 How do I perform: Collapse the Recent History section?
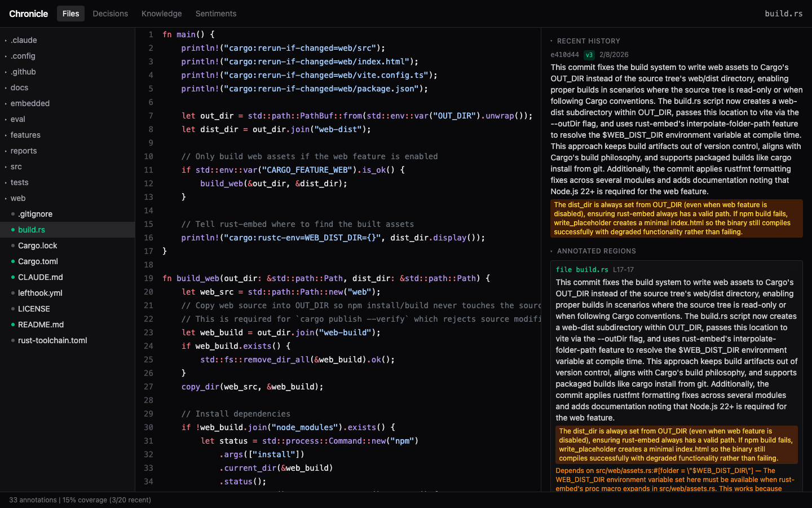585,41
